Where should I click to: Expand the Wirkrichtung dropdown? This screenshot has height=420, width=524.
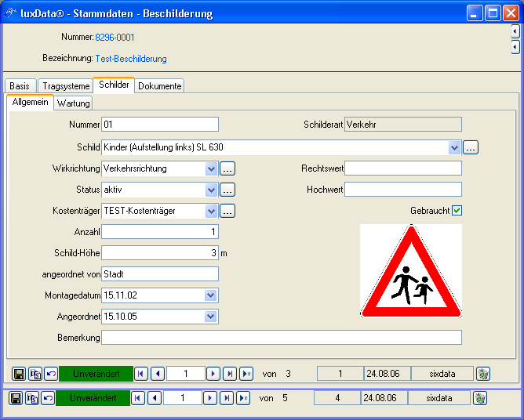(211, 168)
